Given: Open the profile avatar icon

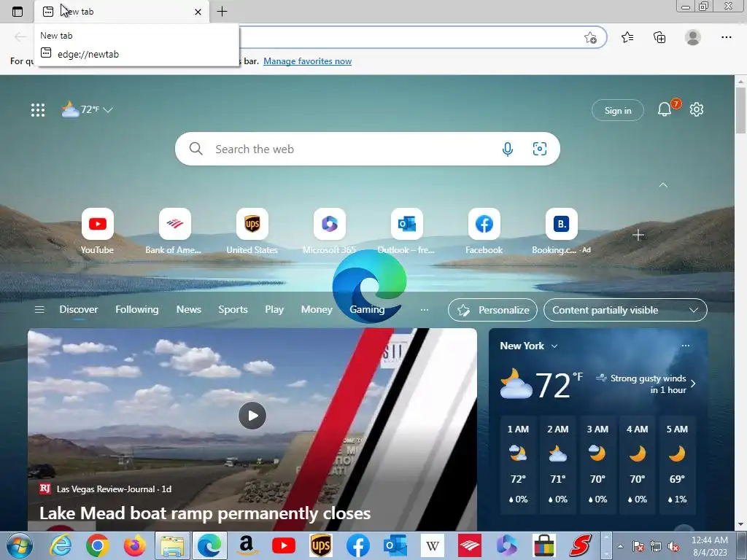Looking at the screenshot, I should click(x=693, y=37).
